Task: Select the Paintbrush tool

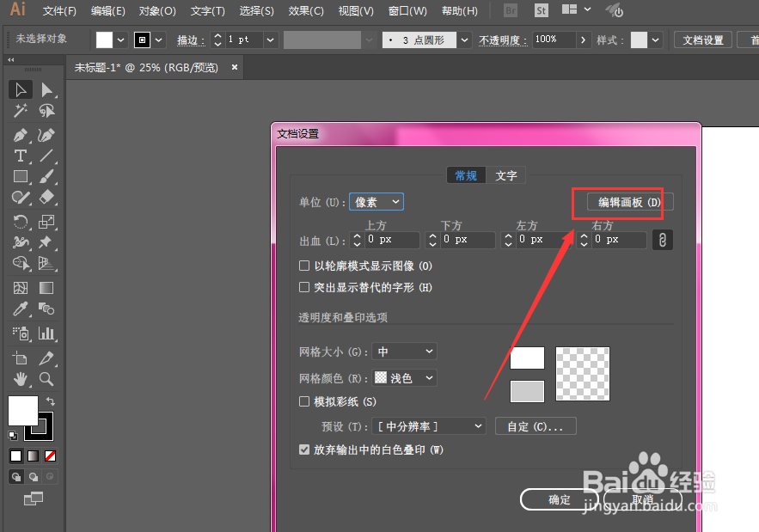Action: click(46, 176)
